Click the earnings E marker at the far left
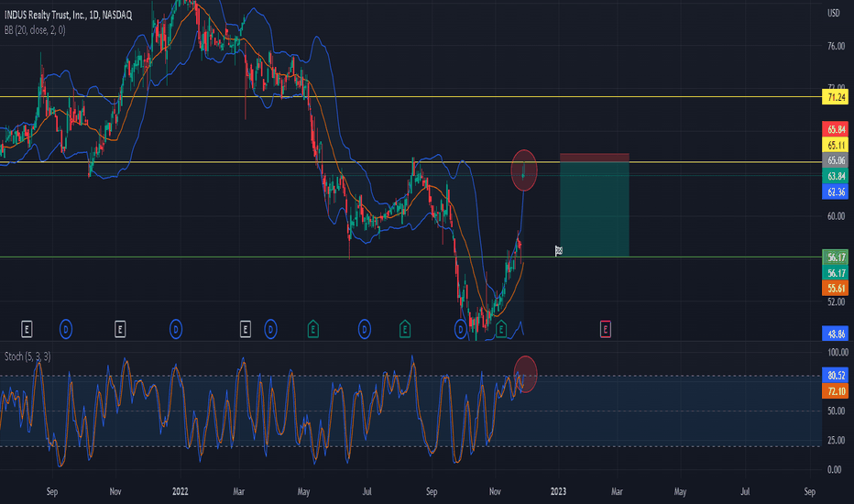 [27, 329]
